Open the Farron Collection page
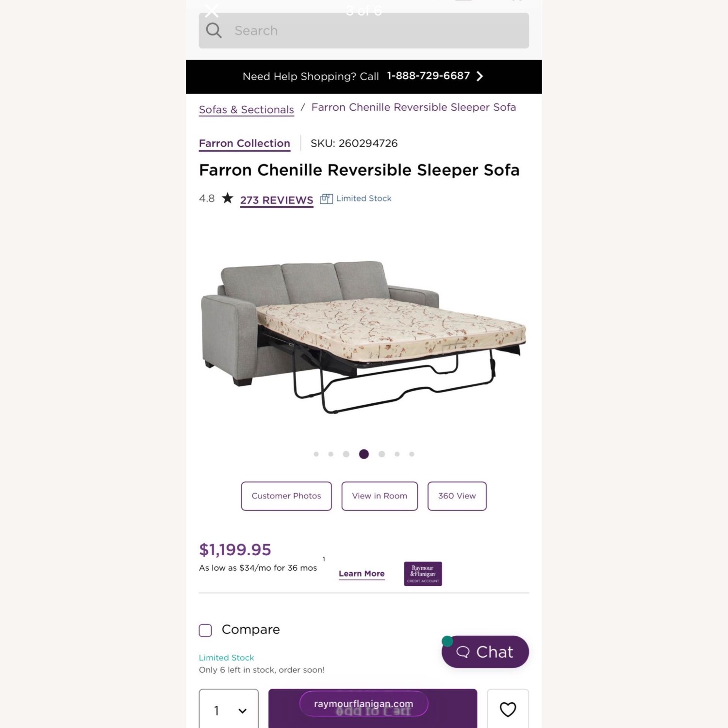This screenshot has width=728, height=728. click(244, 143)
